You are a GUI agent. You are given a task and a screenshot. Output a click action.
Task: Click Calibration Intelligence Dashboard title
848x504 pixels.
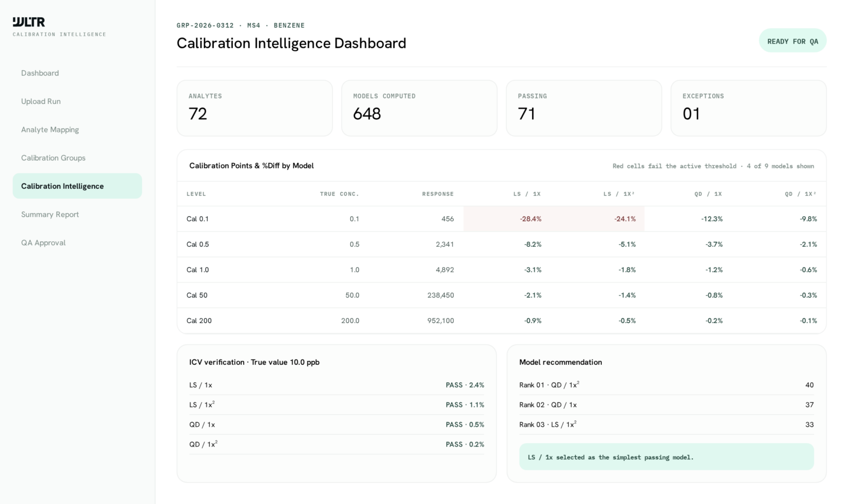291,43
